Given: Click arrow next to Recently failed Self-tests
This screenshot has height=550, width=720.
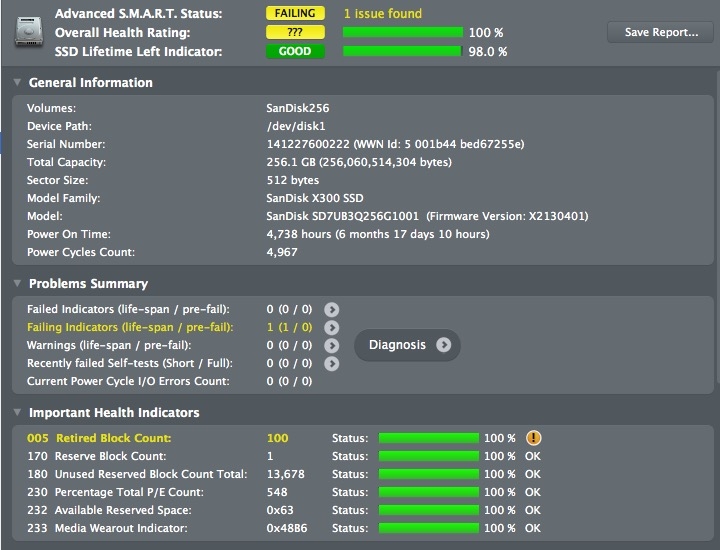Looking at the screenshot, I should (x=332, y=364).
